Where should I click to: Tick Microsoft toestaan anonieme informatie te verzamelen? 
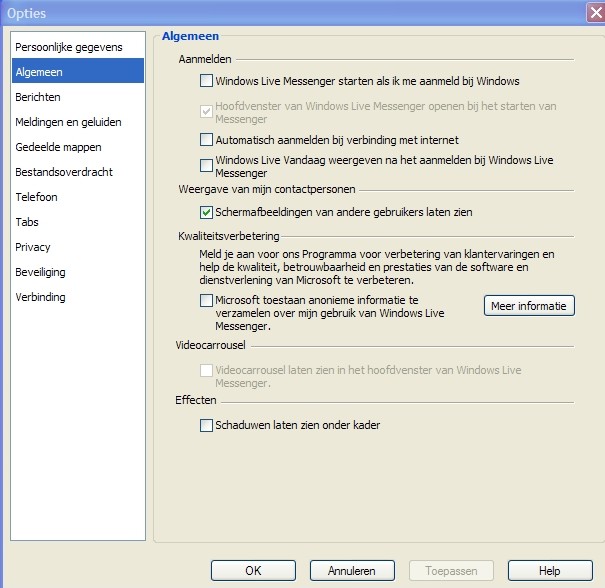point(206,300)
